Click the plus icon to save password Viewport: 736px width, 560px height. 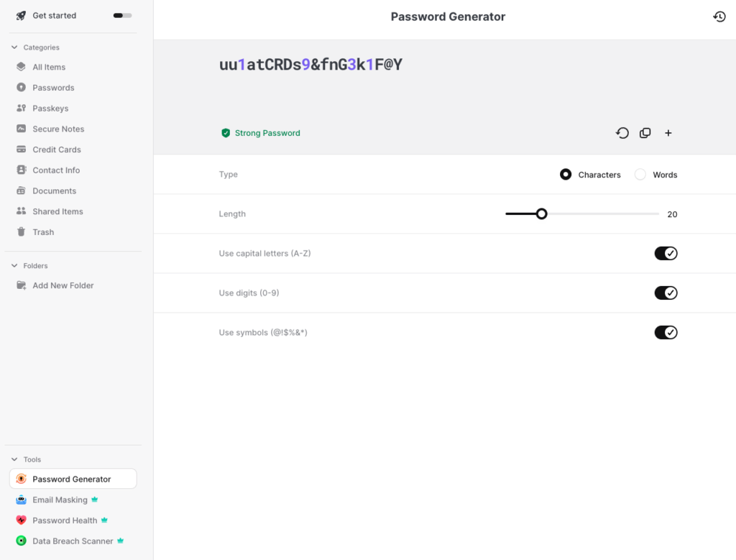point(668,133)
